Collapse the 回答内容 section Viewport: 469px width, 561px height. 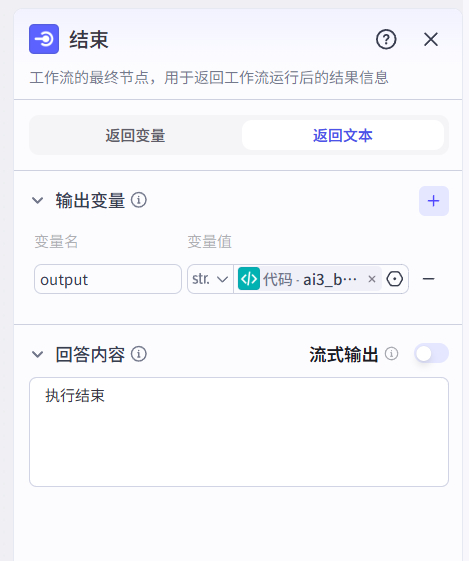pos(38,355)
